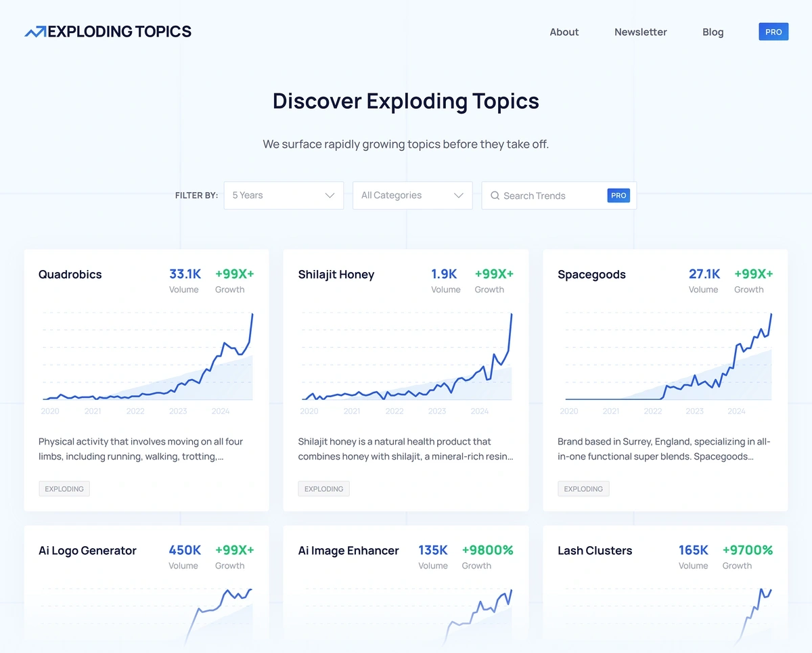This screenshot has height=653, width=812.
Task: Click the 165K volume on Lash Clusters
Action: (x=694, y=550)
